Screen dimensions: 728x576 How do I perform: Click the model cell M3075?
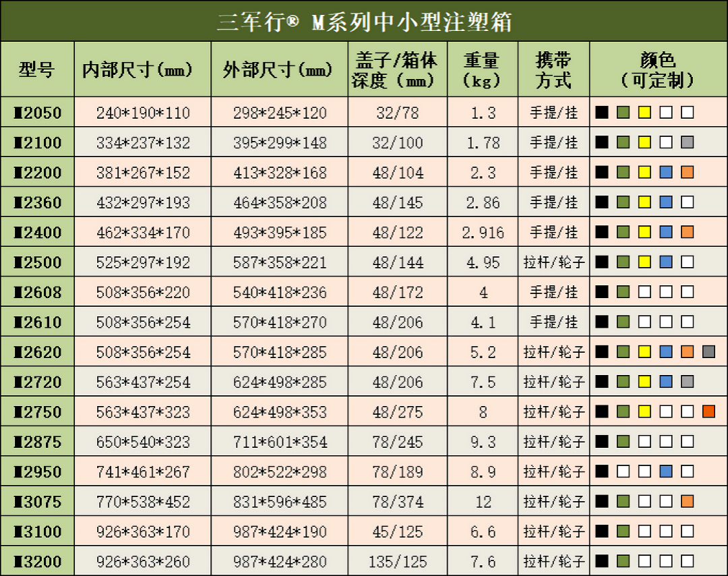(x=37, y=501)
